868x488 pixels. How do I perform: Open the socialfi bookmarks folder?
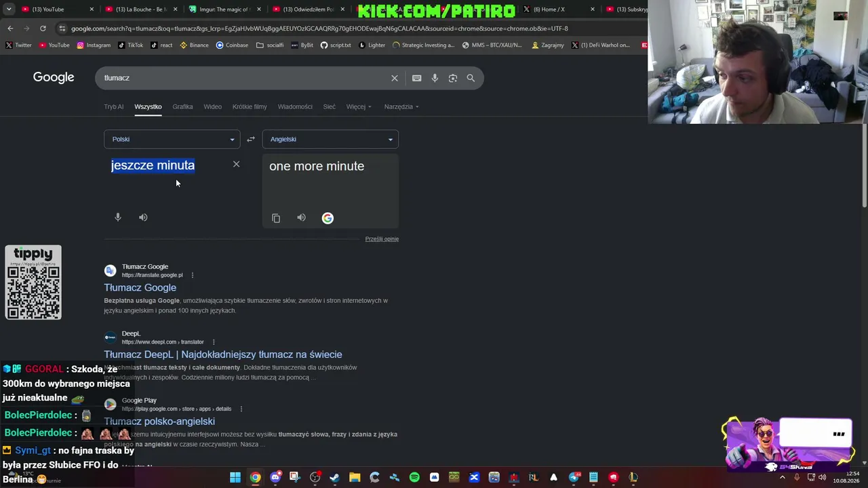270,45
